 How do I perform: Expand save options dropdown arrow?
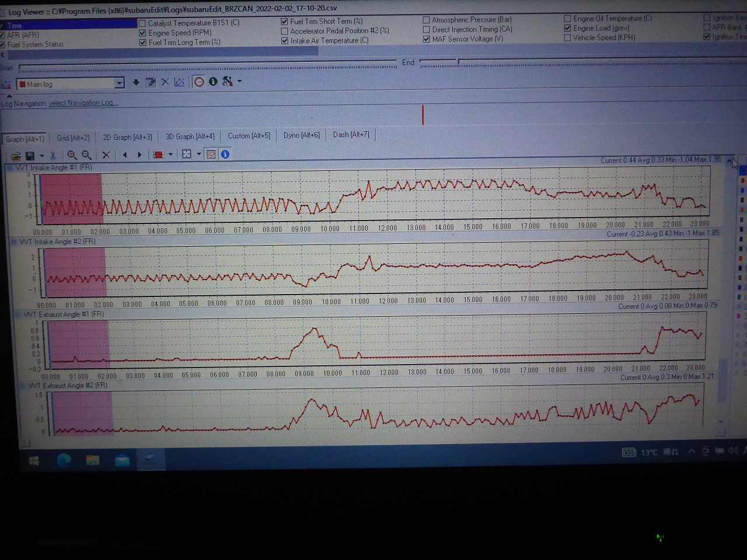(x=41, y=156)
